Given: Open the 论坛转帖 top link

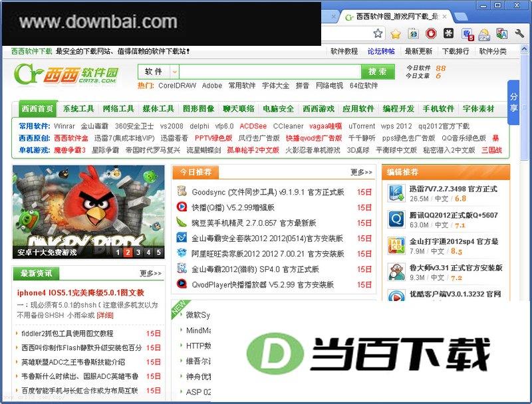Looking at the screenshot, I should click(x=381, y=51).
